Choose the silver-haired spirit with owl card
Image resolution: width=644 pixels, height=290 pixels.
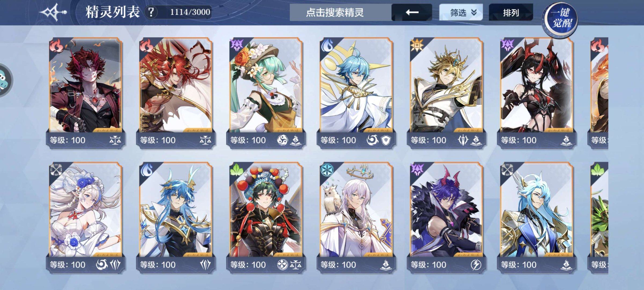[x=356, y=218]
